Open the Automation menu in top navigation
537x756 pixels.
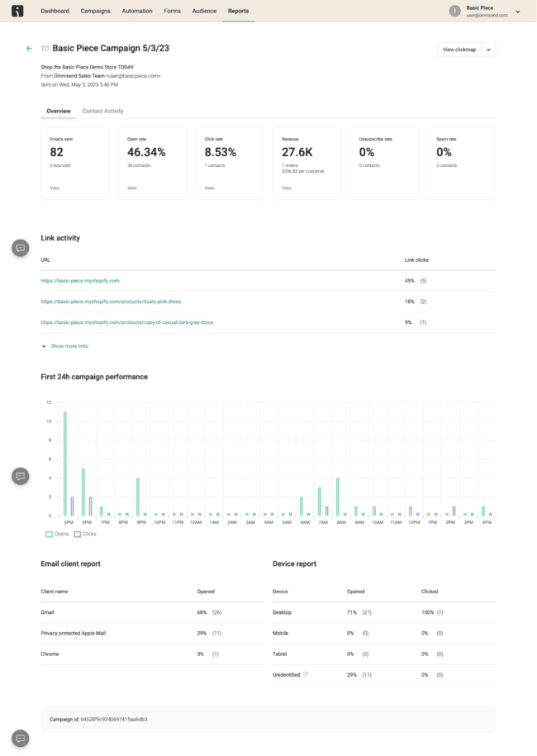click(x=135, y=11)
